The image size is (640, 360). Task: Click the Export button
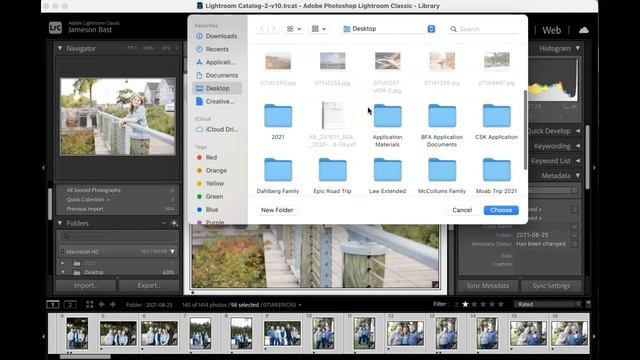click(x=149, y=285)
